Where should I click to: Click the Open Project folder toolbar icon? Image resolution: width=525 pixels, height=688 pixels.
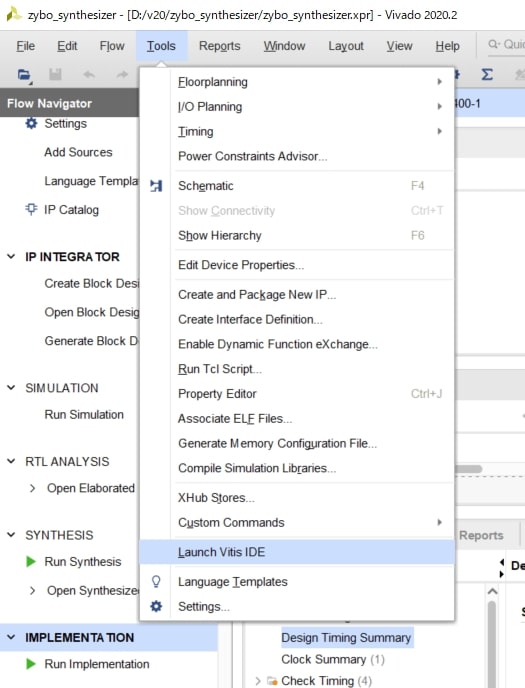pyautogui.click(x=24, y=75)
